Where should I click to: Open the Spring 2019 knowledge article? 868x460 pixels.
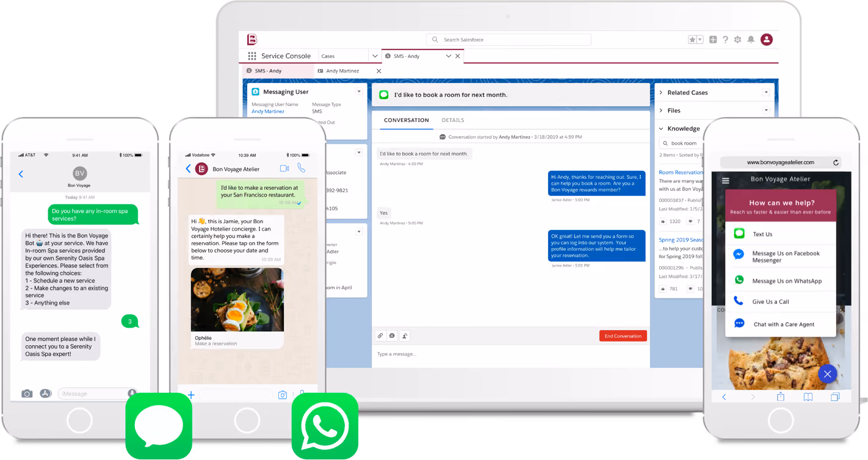pyautogui.click(x=681, y=240)
